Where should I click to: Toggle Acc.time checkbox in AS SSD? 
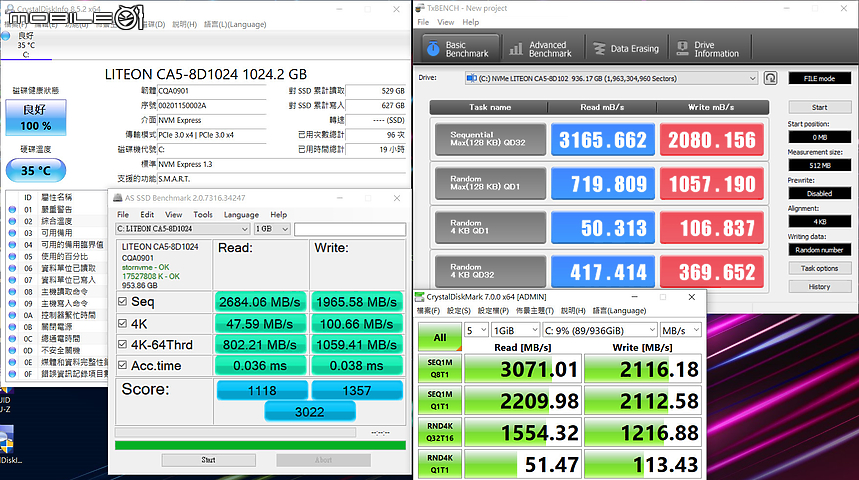[123, 365]
